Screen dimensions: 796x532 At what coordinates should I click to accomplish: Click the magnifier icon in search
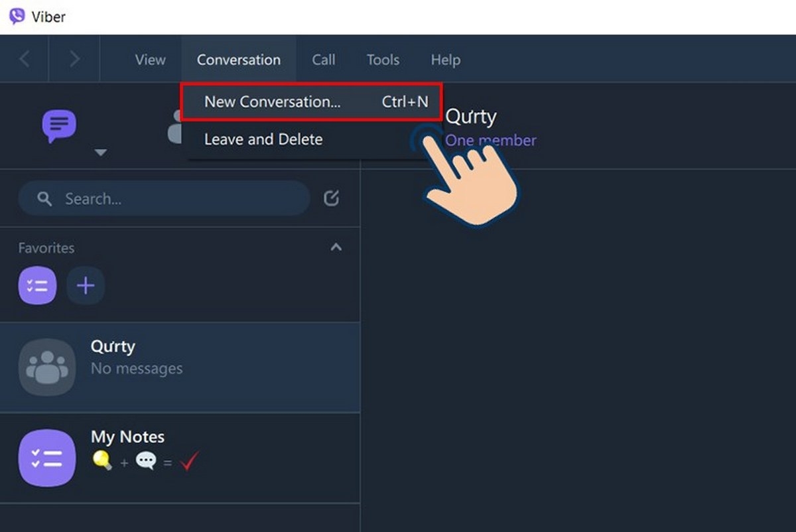coord(44,198)
